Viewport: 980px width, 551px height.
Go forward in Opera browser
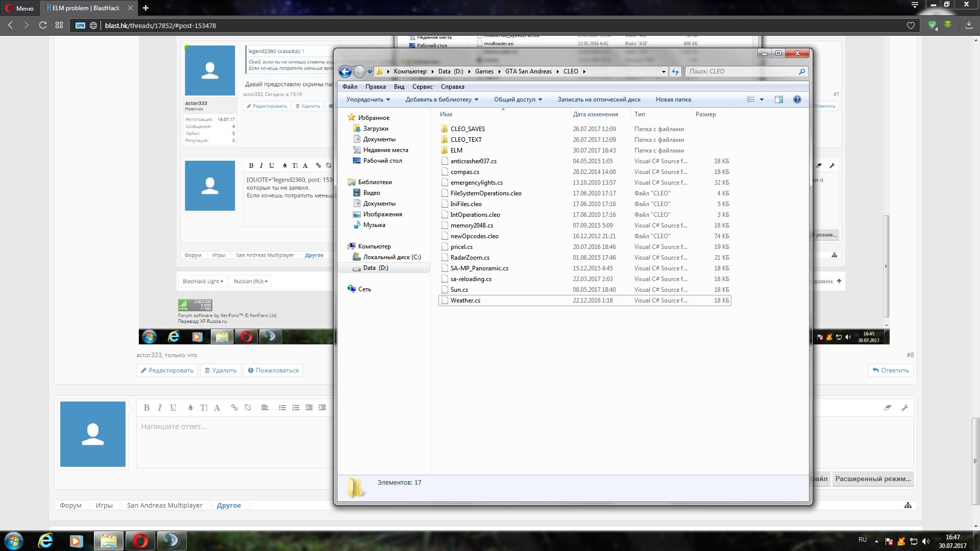[x=27, y=25]
